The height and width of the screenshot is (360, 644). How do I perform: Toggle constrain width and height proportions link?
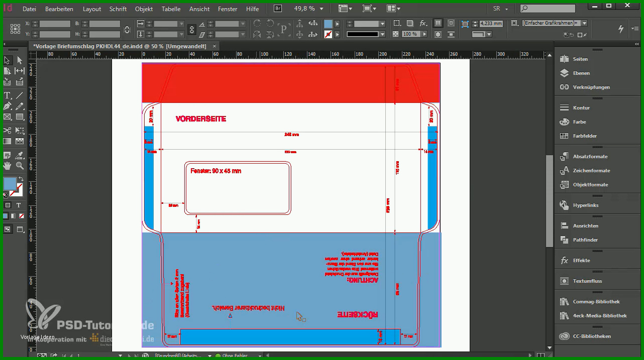tap(127, 29)
